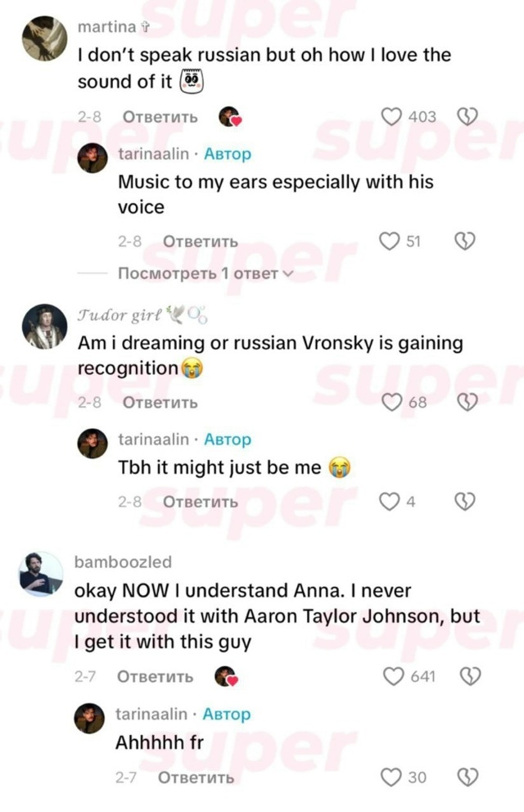Dislike bamboozled's comment via broken heart
Image resolution: width=524 pixels, height=812 pixels.
click(470, 676)
